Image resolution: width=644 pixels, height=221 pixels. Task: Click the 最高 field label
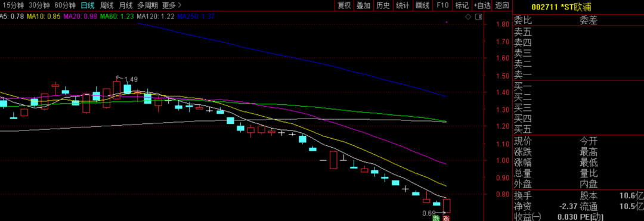coord(589,152)
